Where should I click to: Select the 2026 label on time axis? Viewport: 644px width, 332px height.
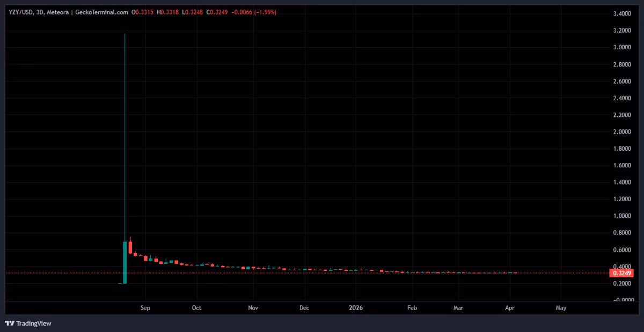coord(355,308)
